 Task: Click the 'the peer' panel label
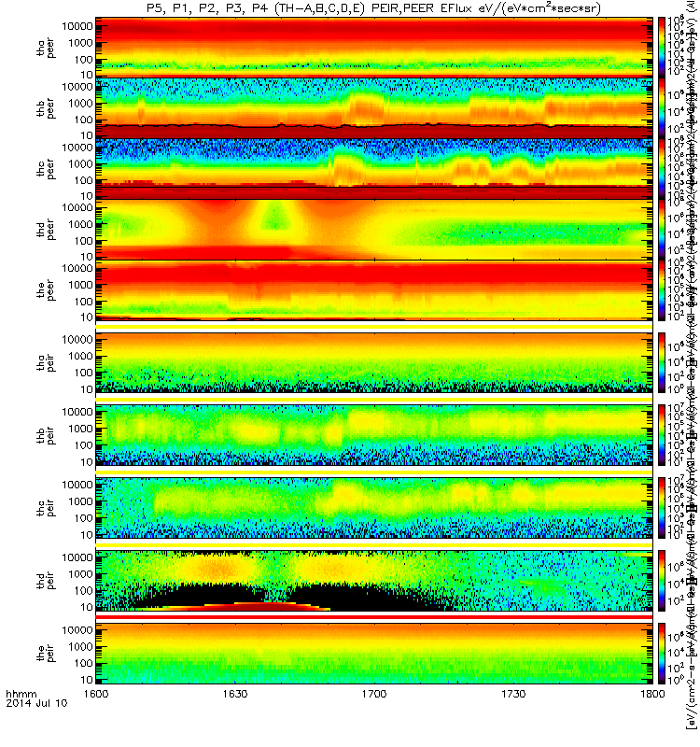click(46, 290)
